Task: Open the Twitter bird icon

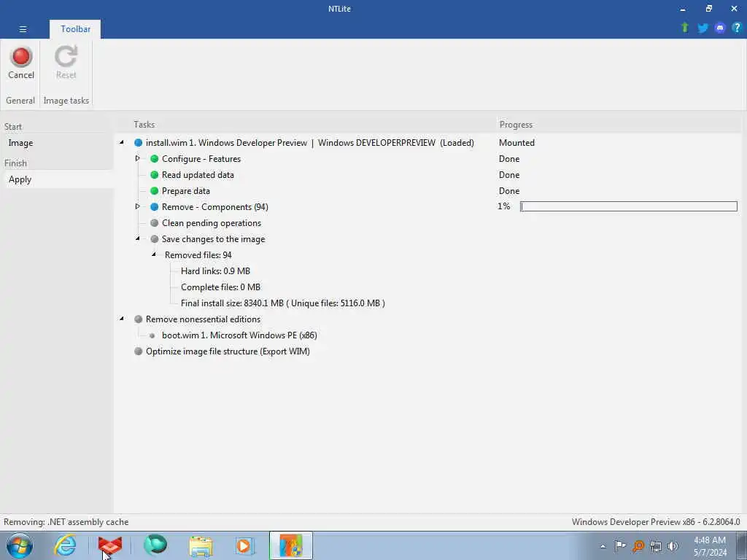Action: (703, 28)
